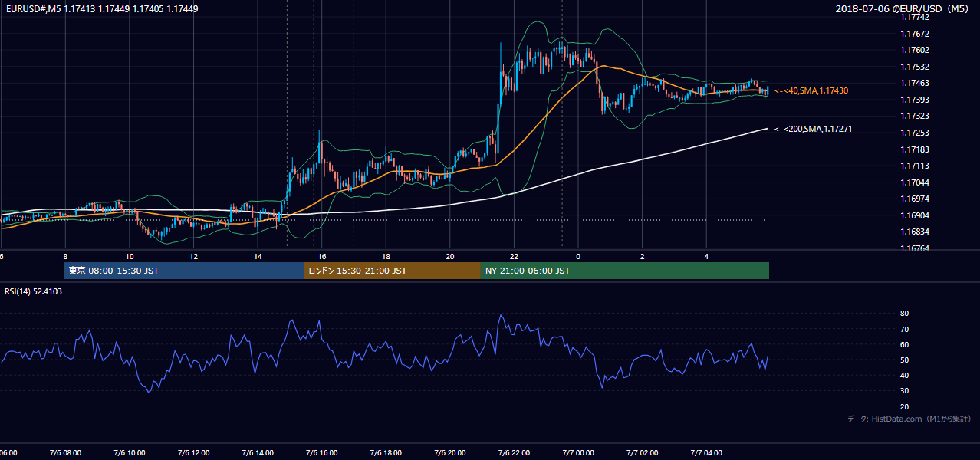
Task: Click price axis value 1.16764
Action: 915,248
